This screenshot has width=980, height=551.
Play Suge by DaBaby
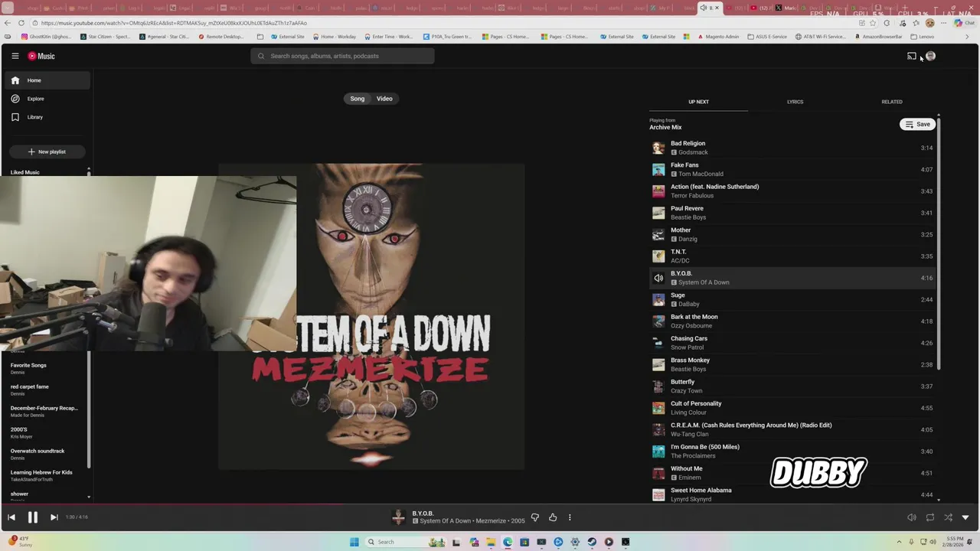coord(792,299)
